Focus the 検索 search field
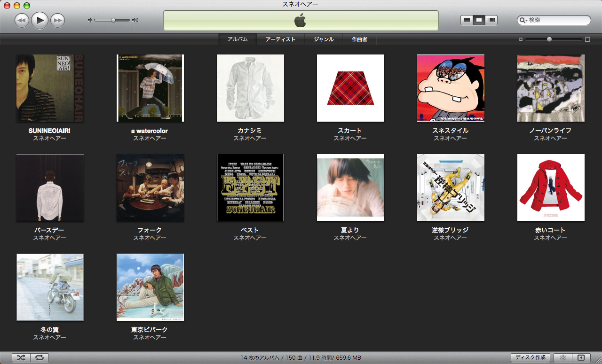This screenshot has height=364, width=602. pos(554,20)
